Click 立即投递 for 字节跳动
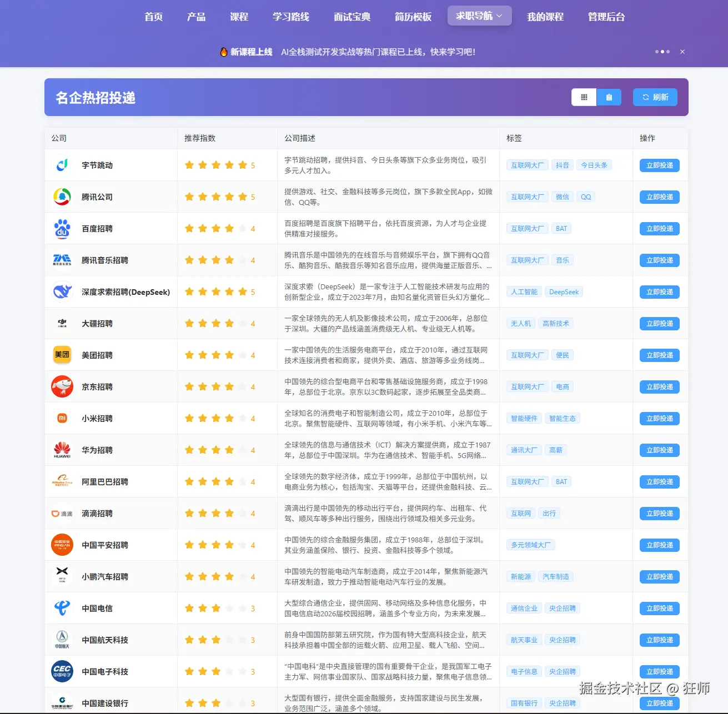Viewport: 728px width, 714px height. click(x=660, y=165)
